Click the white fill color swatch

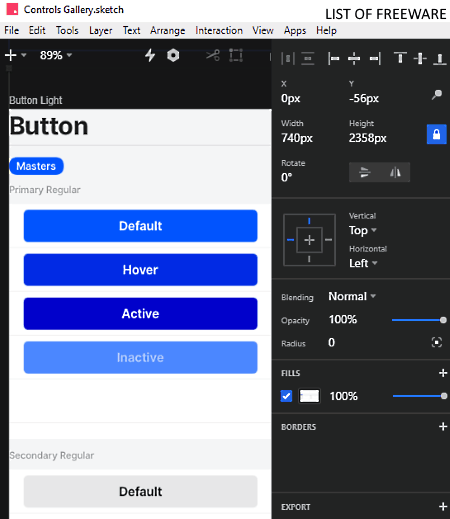[x=309, y=396]
